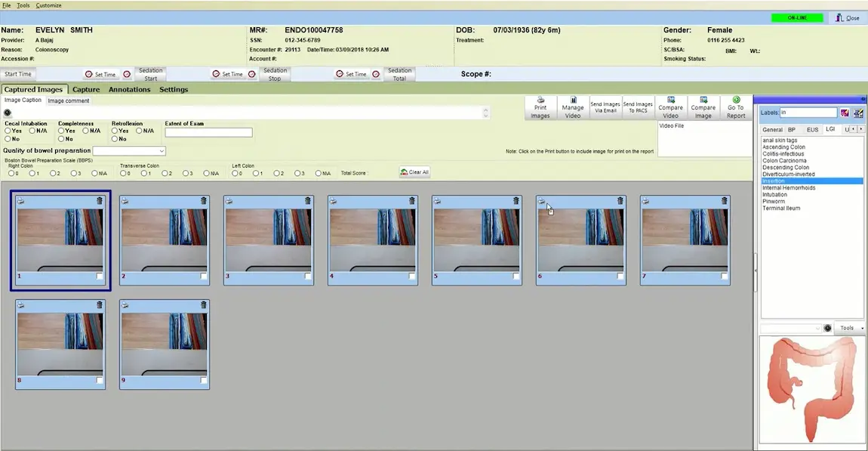
Task: Select score 2 for Transverse Colon BBPS
Action: (165, 173)
